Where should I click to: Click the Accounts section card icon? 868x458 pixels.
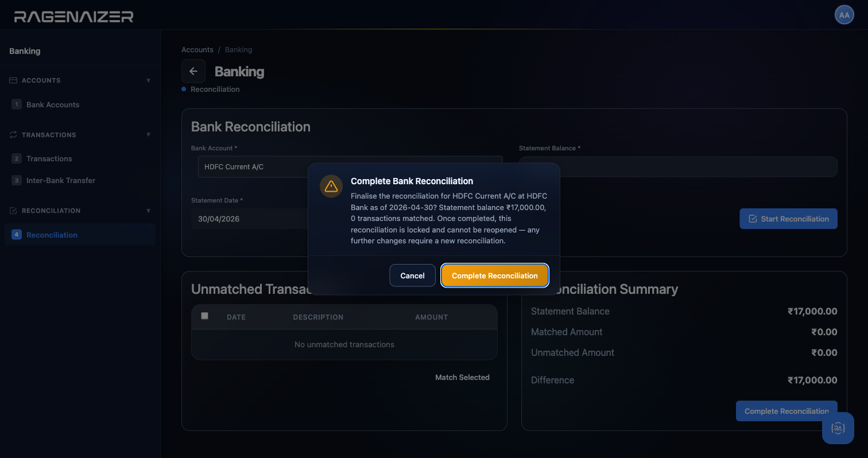(x=13, y=80)
